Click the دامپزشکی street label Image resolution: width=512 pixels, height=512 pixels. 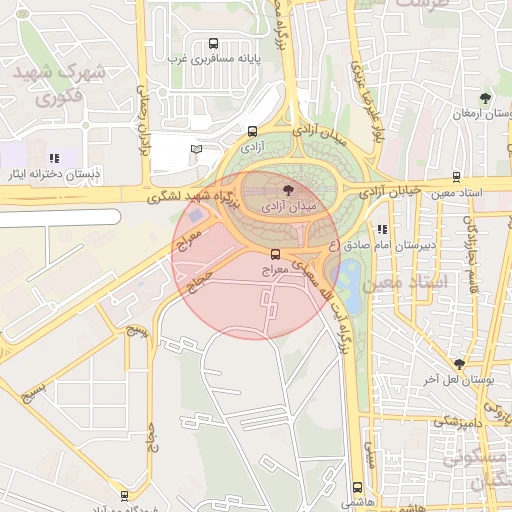[x=458, y=423]
